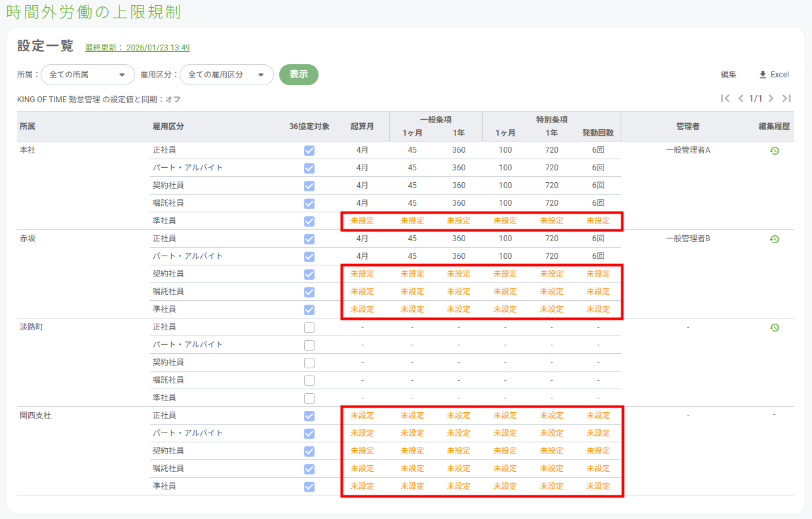Click 嘱託社員 label in the 関西支社 group
This screenshot has width=812, height=519.
click(168, 469)
